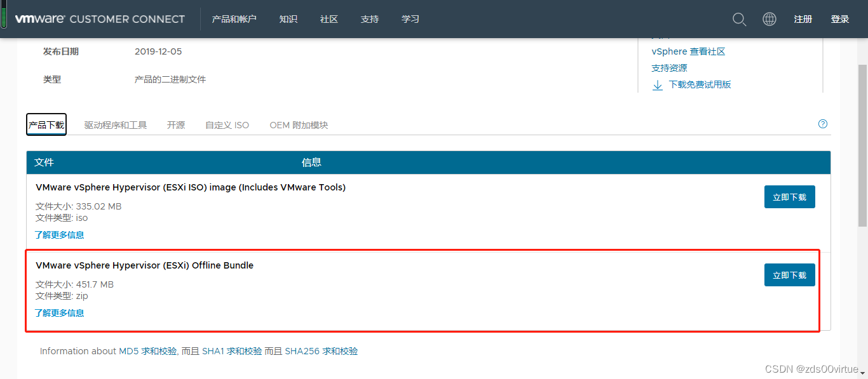
Task: Click the scrollbar down arrow
Action: click(862, 373)
